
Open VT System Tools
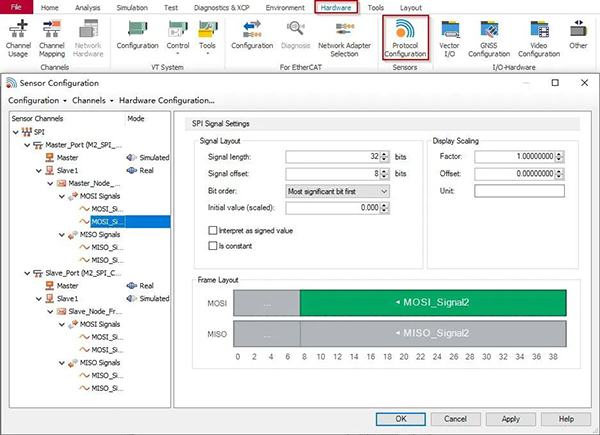pos(207,36)
